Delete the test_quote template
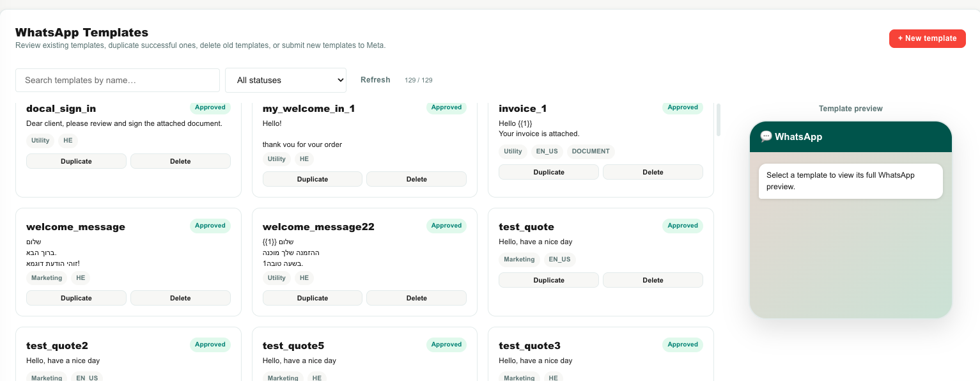The height and width of the screenshot is (381, 980). [653, 280]
